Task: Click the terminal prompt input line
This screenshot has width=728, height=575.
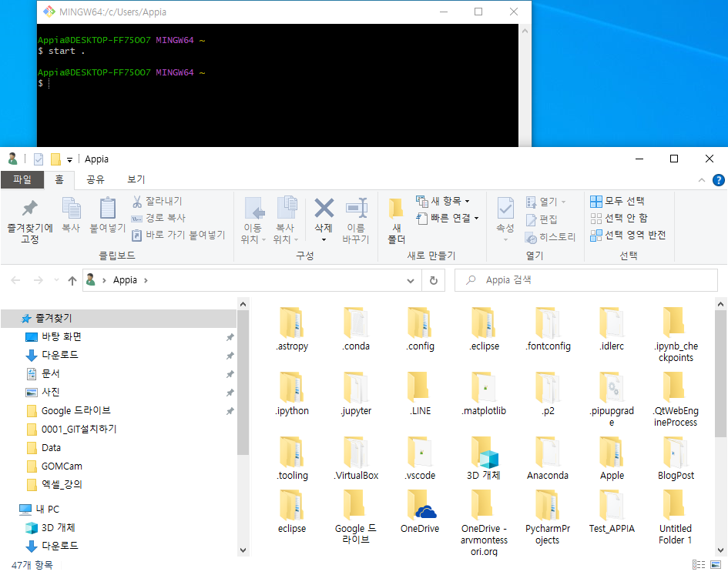Action: (x=277, y=84)
